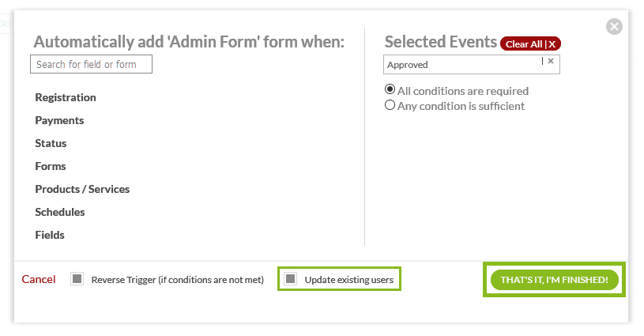Close the trigger dialog with the X icon
The image size is (644, 336).
coord(614,26)
